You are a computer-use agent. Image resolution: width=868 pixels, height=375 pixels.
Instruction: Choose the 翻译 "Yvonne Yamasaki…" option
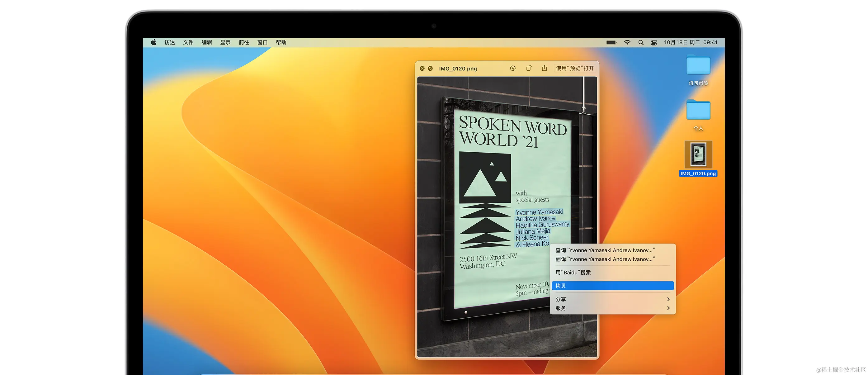point(605,259)
